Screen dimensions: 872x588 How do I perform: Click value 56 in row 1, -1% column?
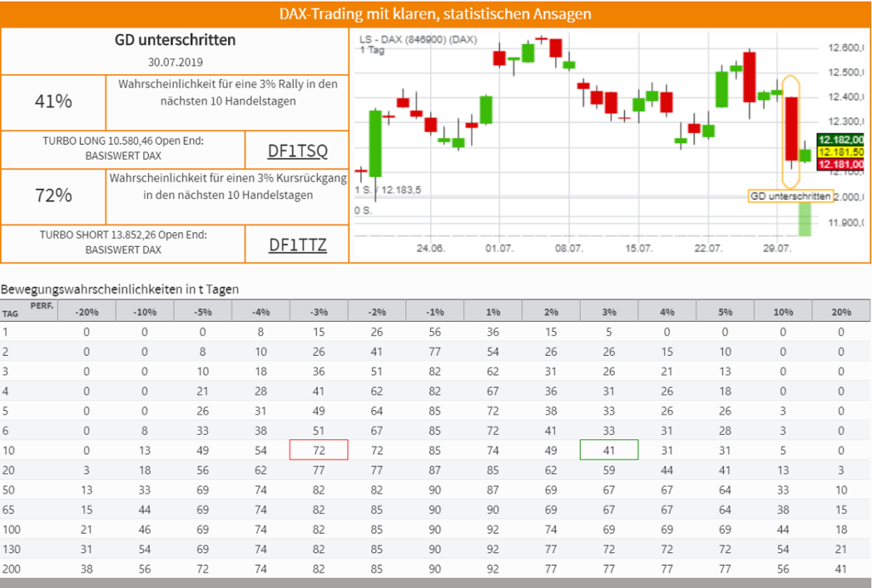435,332
